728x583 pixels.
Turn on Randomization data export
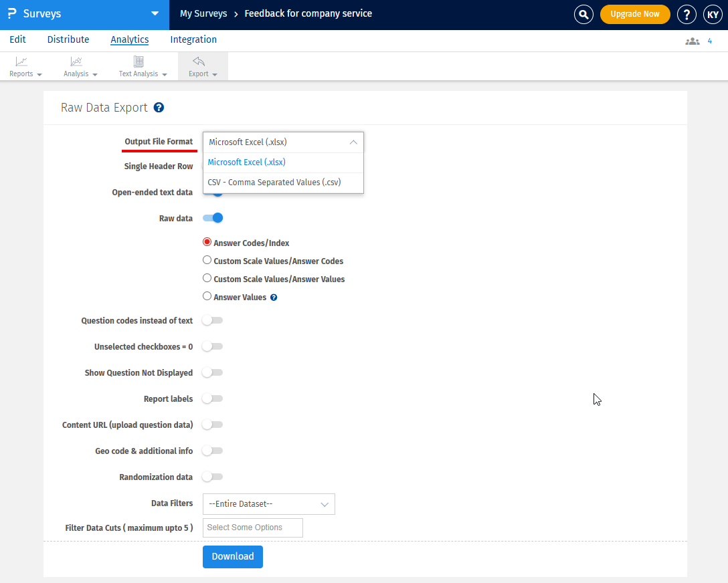212,477
